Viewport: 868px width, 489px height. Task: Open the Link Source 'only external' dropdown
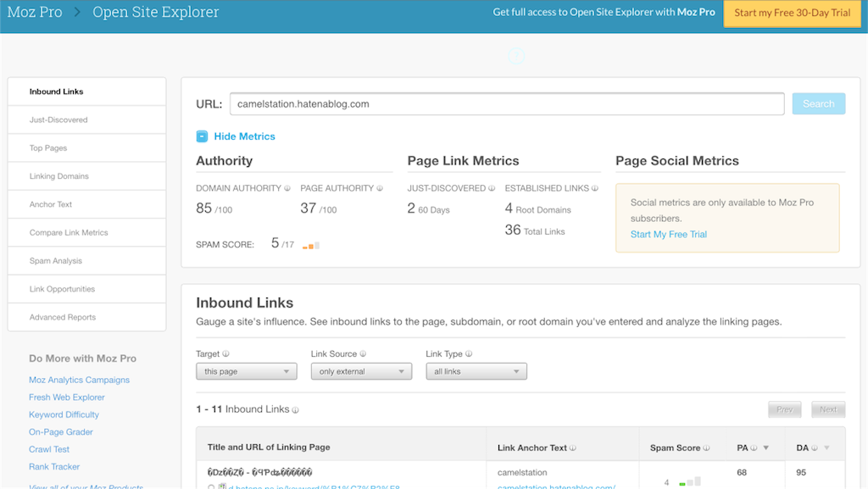click(361, 371)
